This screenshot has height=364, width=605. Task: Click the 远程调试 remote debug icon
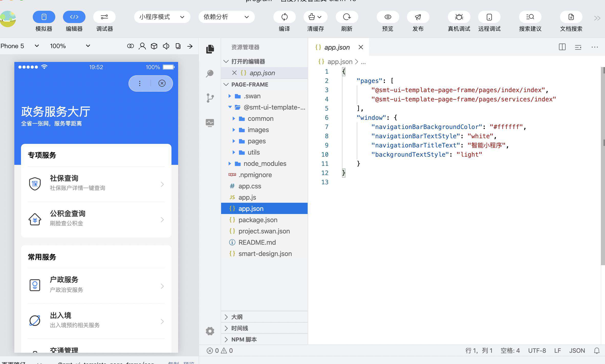coord(489,17)
